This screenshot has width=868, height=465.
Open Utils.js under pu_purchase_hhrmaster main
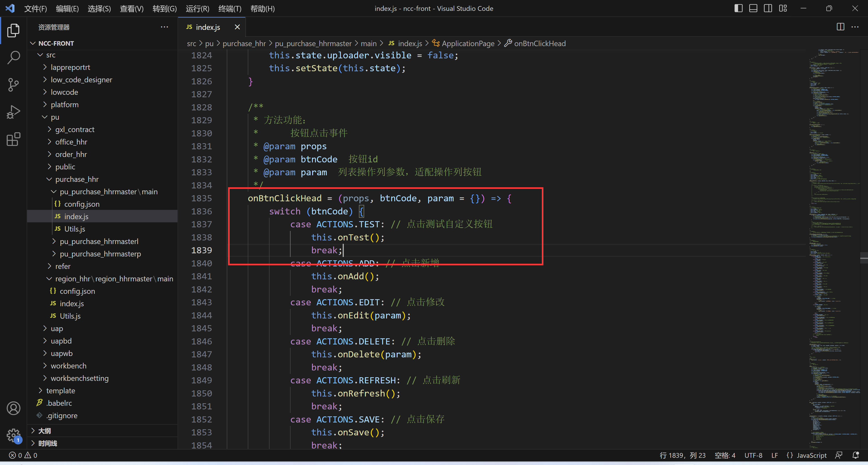point(74,229)
